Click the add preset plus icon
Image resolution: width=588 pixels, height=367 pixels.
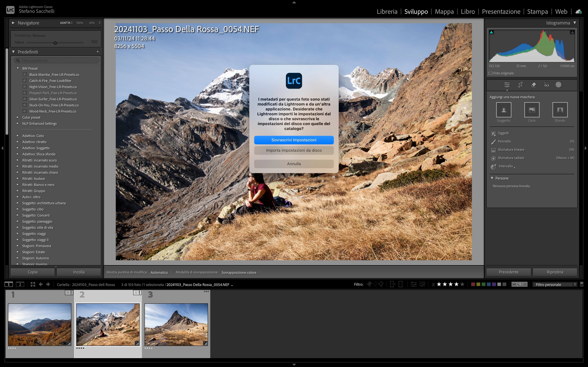click(x=98, y=52)
